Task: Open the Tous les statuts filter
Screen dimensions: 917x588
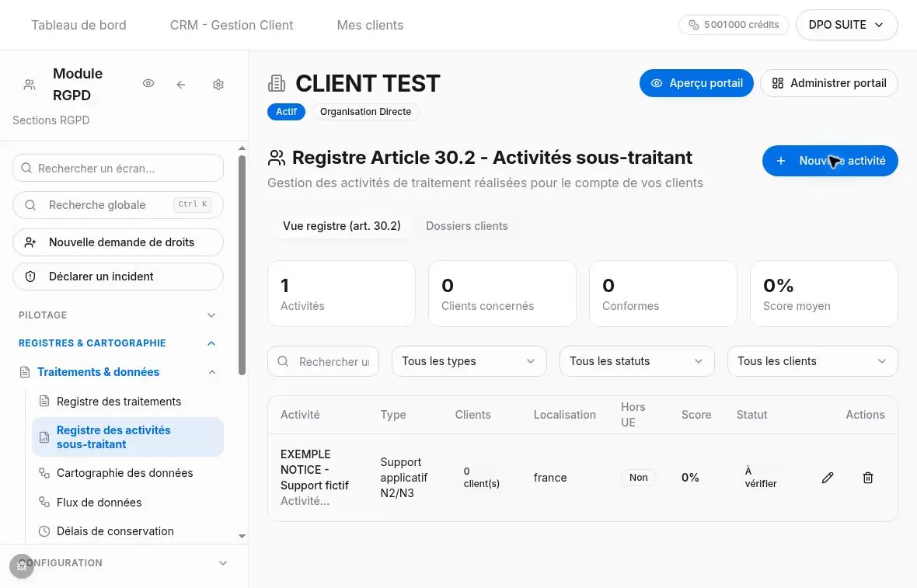Action: click(637, 361)
